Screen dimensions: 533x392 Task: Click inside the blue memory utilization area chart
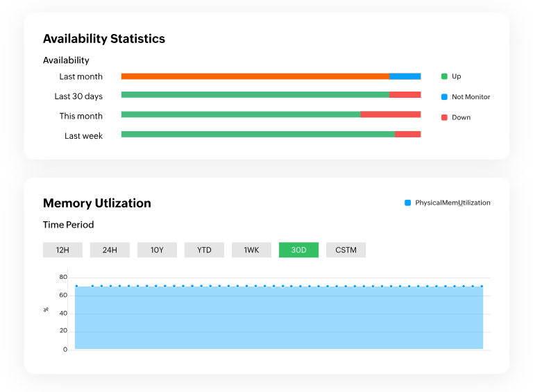click(278, 319)
